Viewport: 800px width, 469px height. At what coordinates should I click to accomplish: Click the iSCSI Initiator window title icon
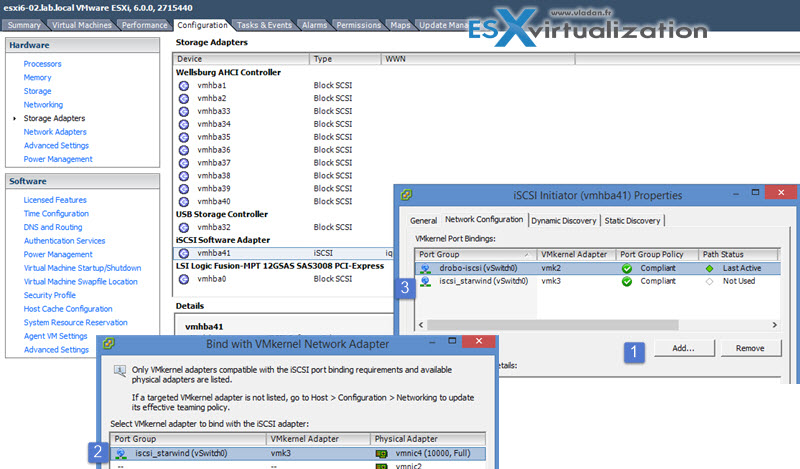pos(406,195)
